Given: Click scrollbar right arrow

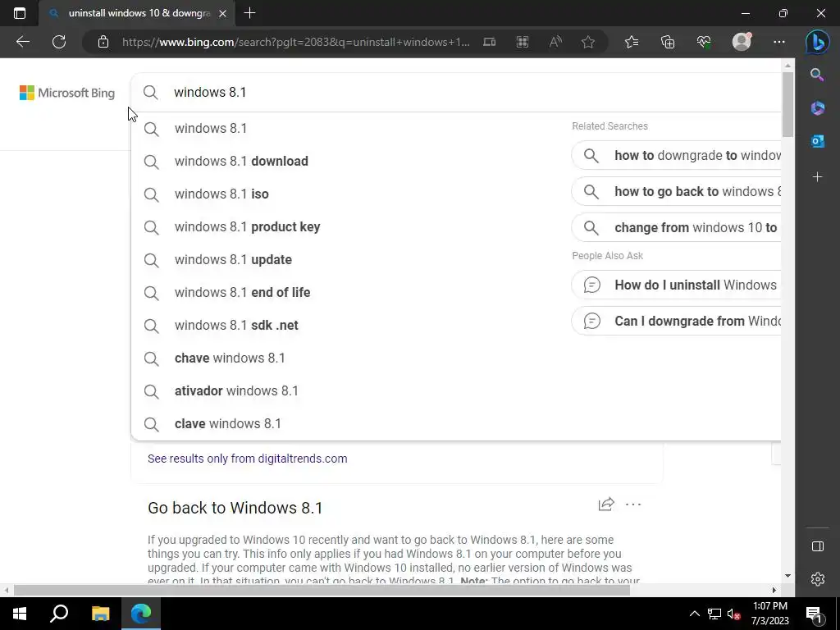Looking at the screenshot, I should (x=774, y=591).
